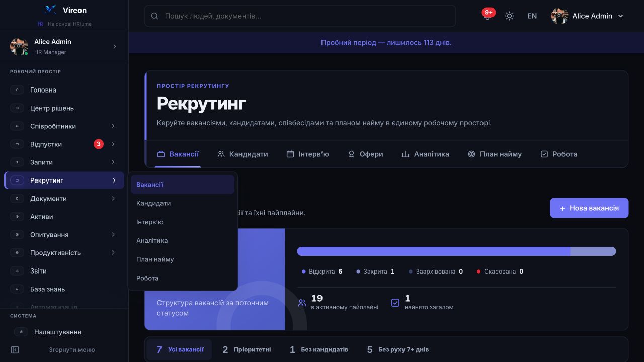This screenshot has height=362, width=644.
Task: Open Alice Admin account dropdown in header
Action: click(x=587, y=16)
